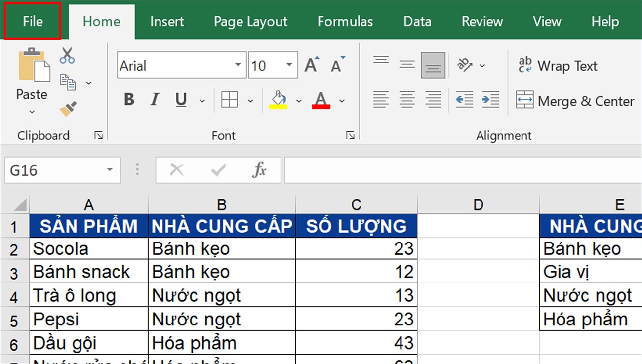This screenshot has height=364, width=642.
Task: Open the font color dropdown arrow
Action: 342,101
